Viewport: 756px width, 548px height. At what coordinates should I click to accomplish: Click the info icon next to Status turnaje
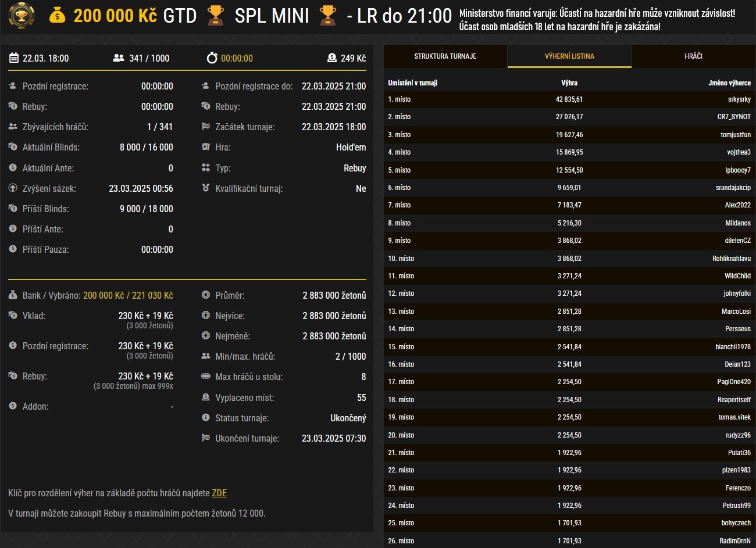[x=205, y=418]
